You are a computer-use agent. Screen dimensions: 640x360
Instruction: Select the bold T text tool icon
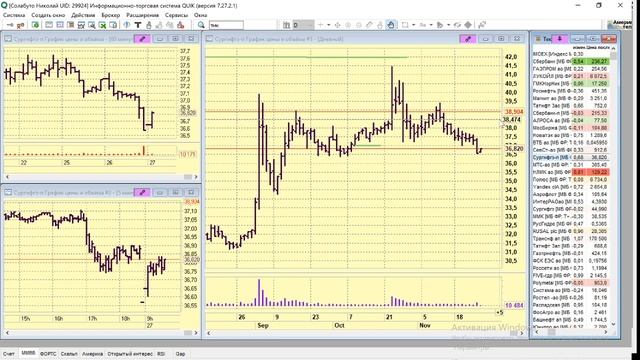[138, 25]
